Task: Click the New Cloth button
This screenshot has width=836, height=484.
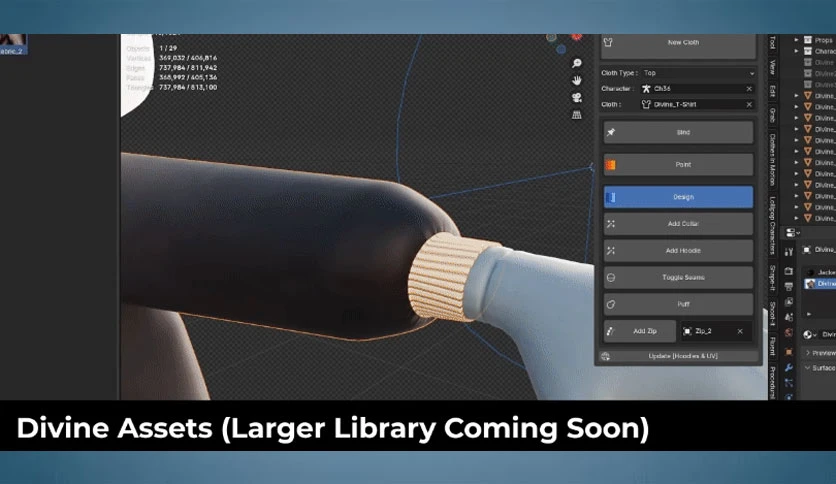Action: tap(679, 44)
